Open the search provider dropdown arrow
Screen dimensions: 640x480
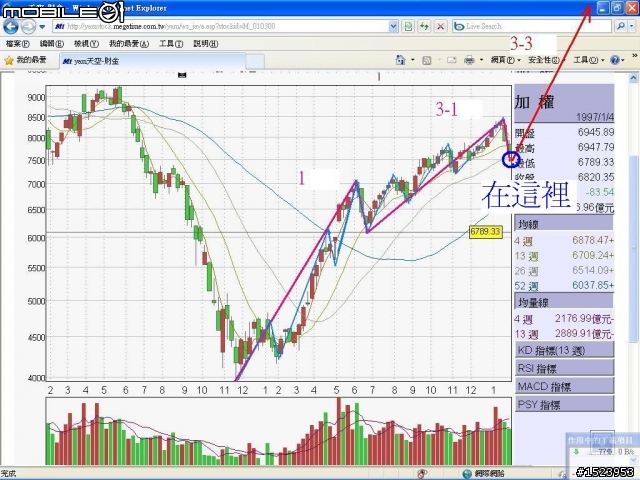tap(631, 27)
